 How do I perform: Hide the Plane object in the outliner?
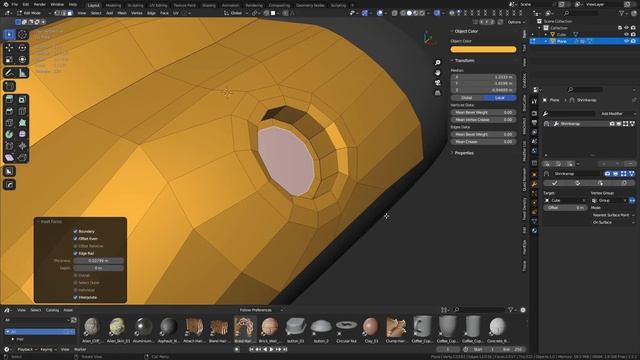(626, 41)
